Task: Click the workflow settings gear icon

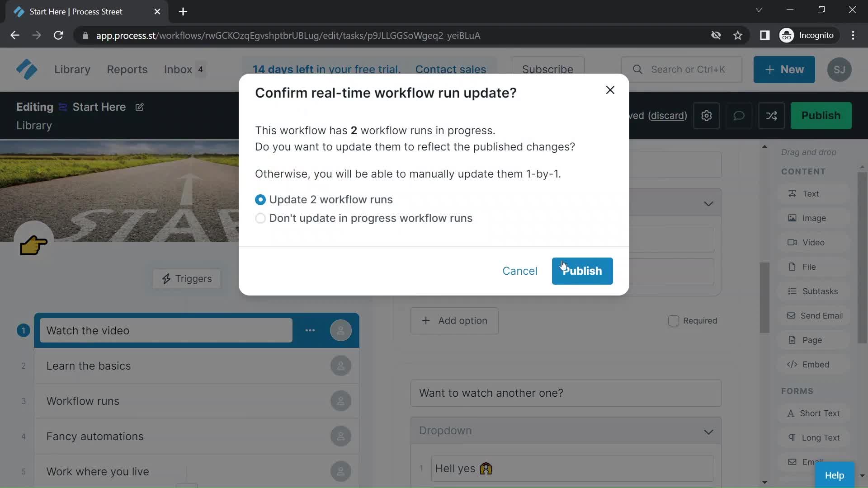Action: (707, 115)
